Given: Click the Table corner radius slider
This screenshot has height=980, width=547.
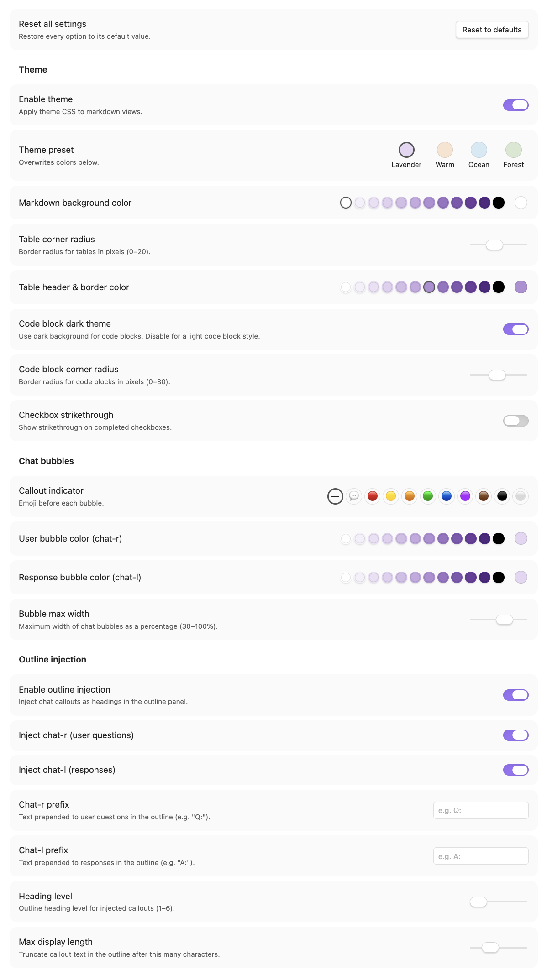Looking at the screenshot, I should [499, 245].
